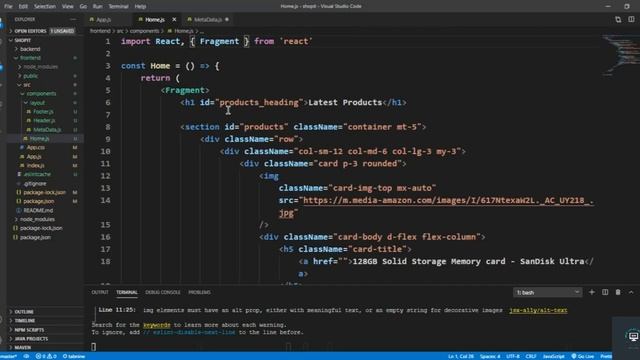Expand the Maven section
The width and height of the screenshot is (640, 360).
coord(22,348)
